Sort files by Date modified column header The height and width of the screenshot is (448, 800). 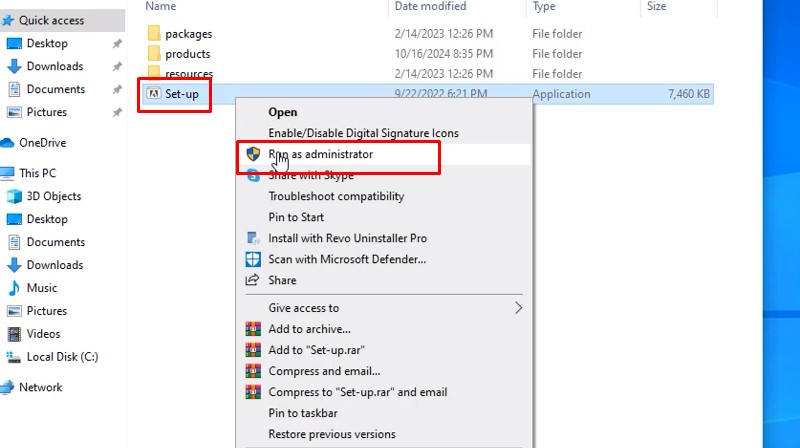[430, 7]
